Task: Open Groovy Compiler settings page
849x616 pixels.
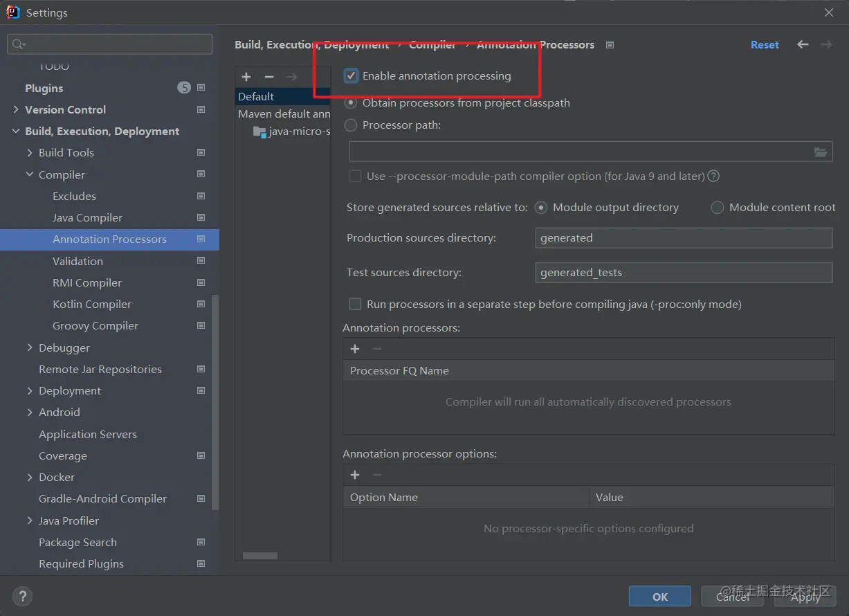Action: click(95, 325)
